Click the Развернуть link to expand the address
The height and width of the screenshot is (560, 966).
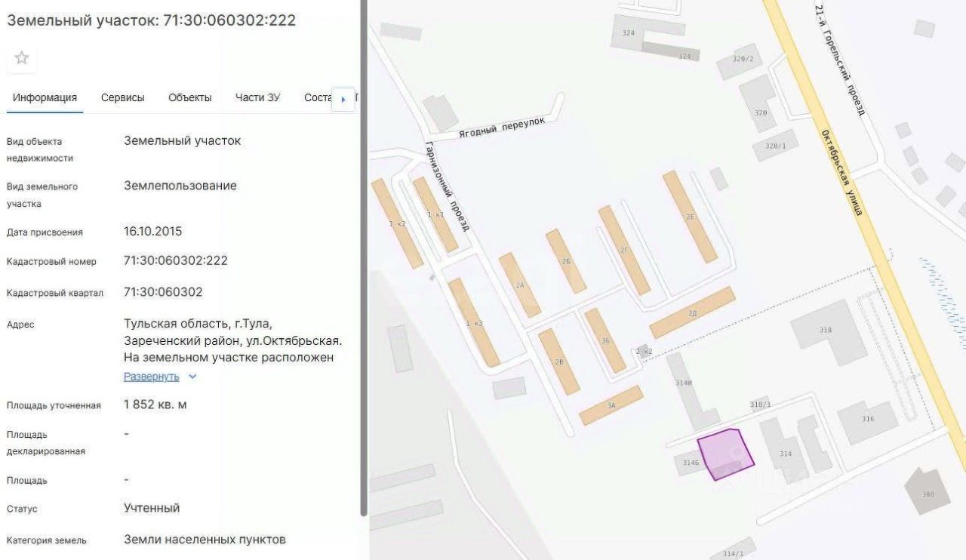pyautogui.click(x=152, y=377)
